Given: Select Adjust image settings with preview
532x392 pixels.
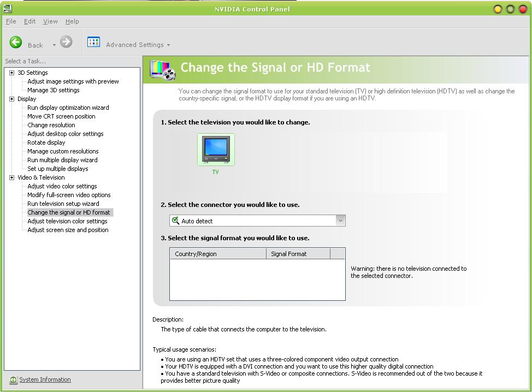Looking at the screenshot, I should 73,81.
